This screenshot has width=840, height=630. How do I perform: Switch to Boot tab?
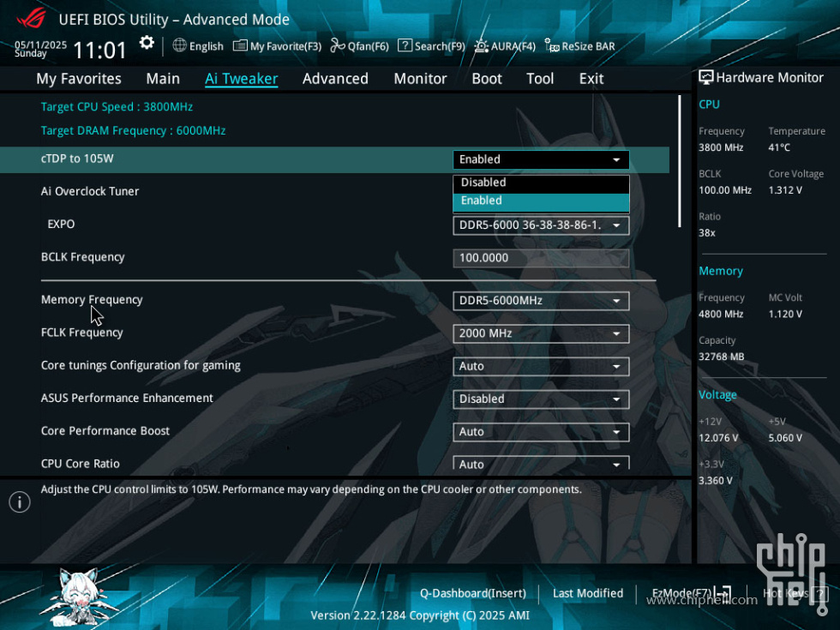[x=487, y=79]
